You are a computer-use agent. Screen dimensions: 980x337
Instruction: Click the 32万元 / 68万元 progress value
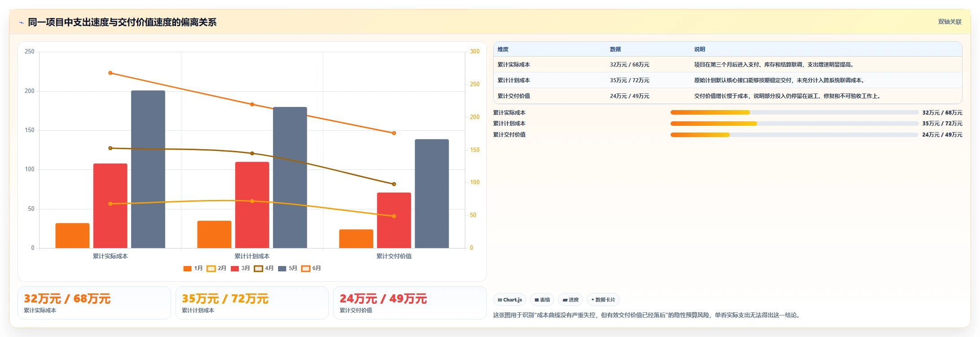coord(942,113)
